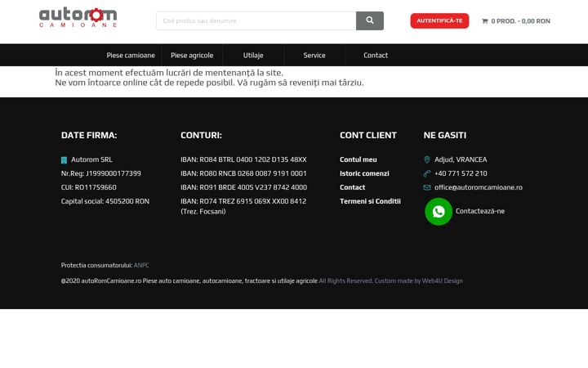Click the NE GASITI heading

(445, 135)
